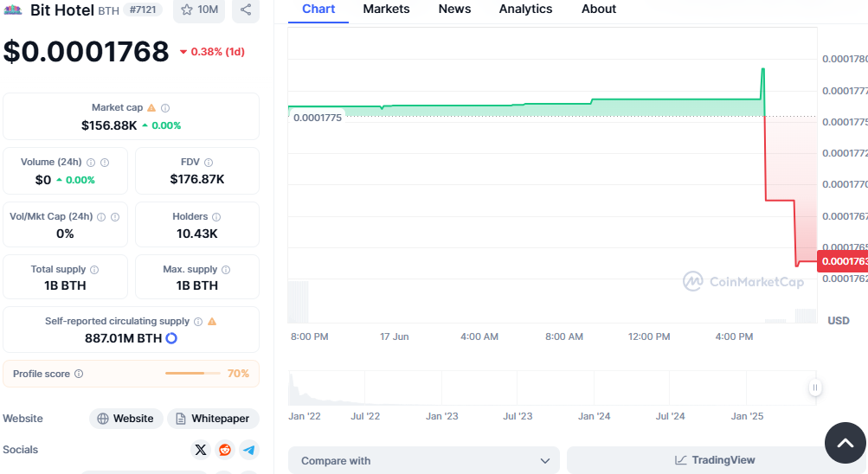Click the back-to-top arrow button

point(845,443)
